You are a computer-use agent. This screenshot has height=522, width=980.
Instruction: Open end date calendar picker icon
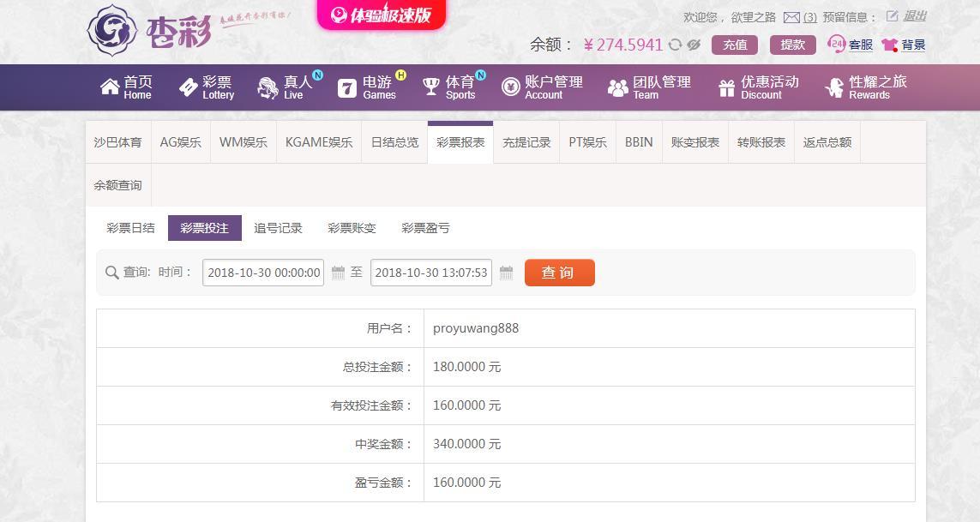[x=506, y=273]
